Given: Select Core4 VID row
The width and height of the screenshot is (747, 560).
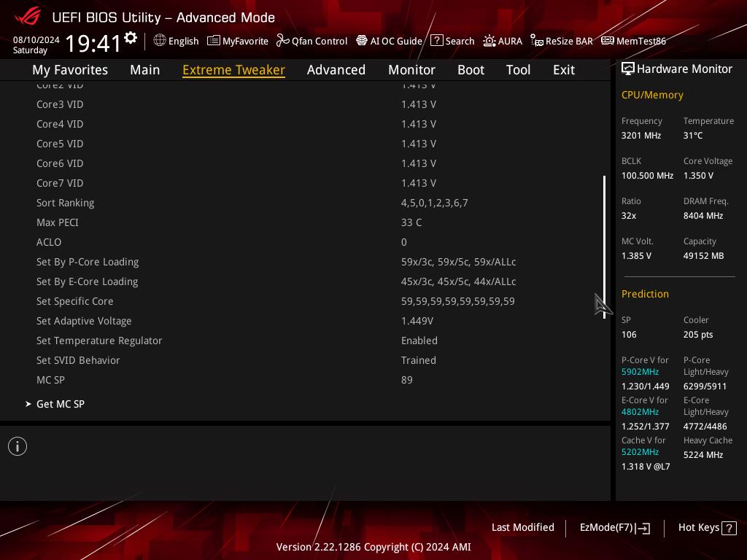Looking at the screenshot, I should 305,124.
